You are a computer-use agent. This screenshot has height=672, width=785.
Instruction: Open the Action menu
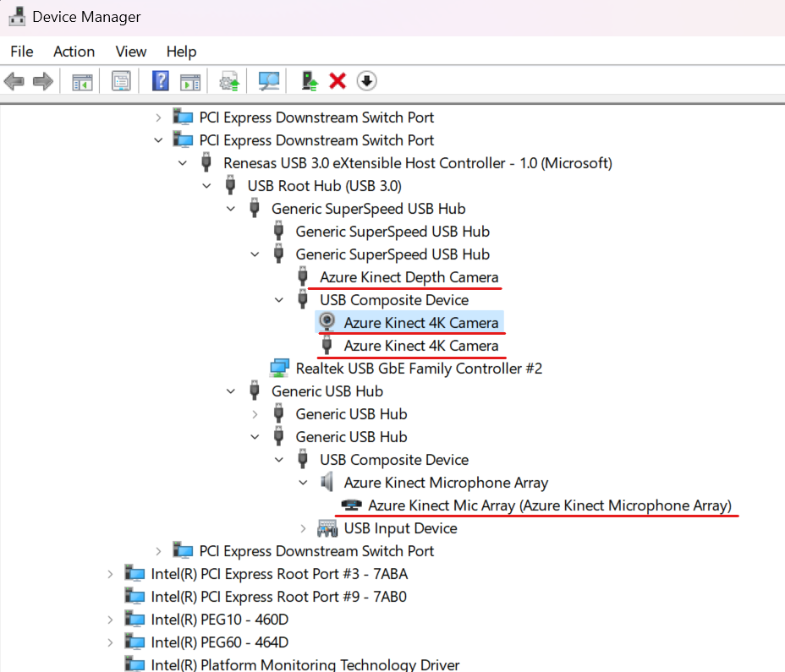pos(74,52)
